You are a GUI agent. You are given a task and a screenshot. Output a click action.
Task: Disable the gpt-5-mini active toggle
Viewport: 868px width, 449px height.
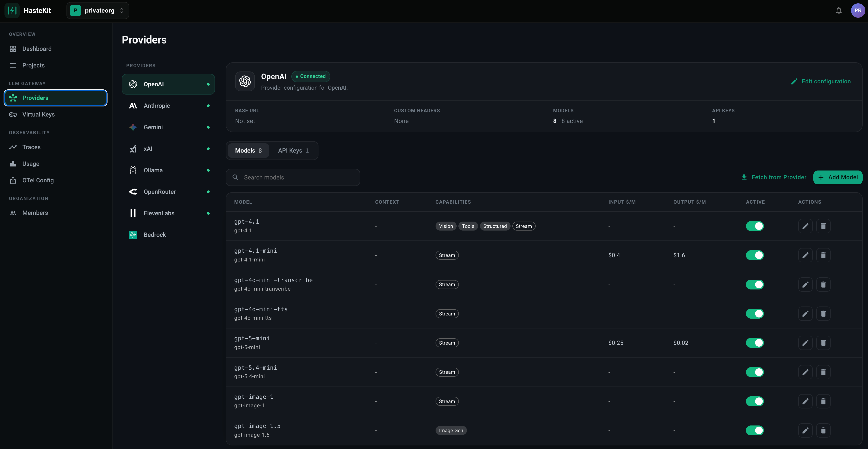pyautogui.click(x=755, y=343)
